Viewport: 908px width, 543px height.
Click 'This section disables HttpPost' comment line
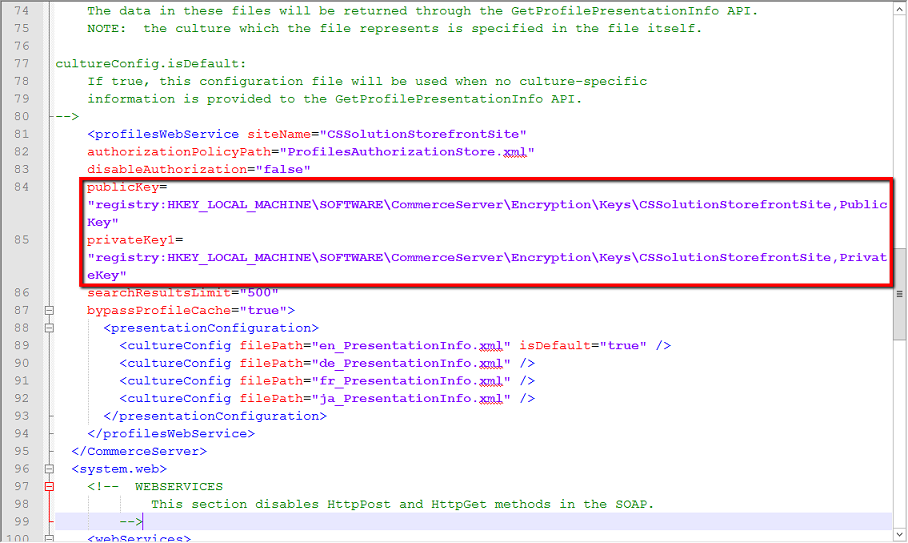(402, 504)
